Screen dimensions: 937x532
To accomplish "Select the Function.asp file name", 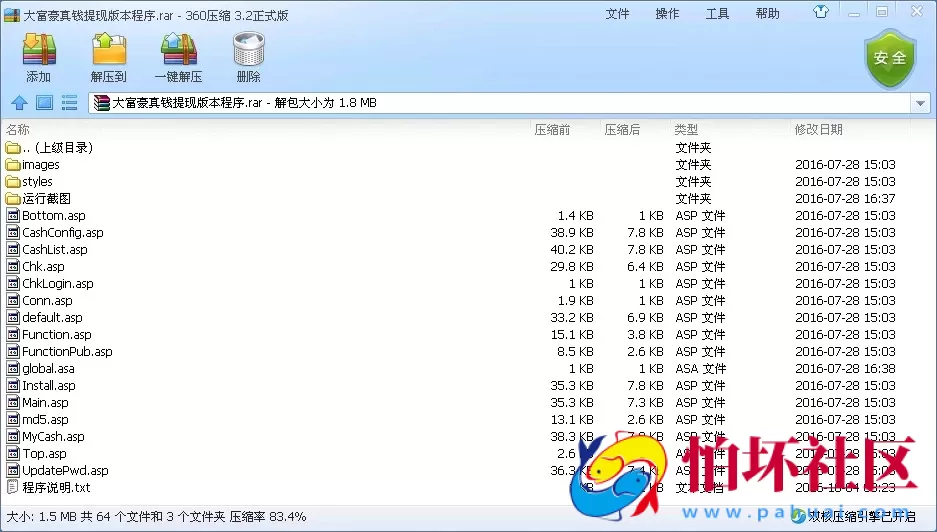I will pyautogui.click(x=57, y=335).
